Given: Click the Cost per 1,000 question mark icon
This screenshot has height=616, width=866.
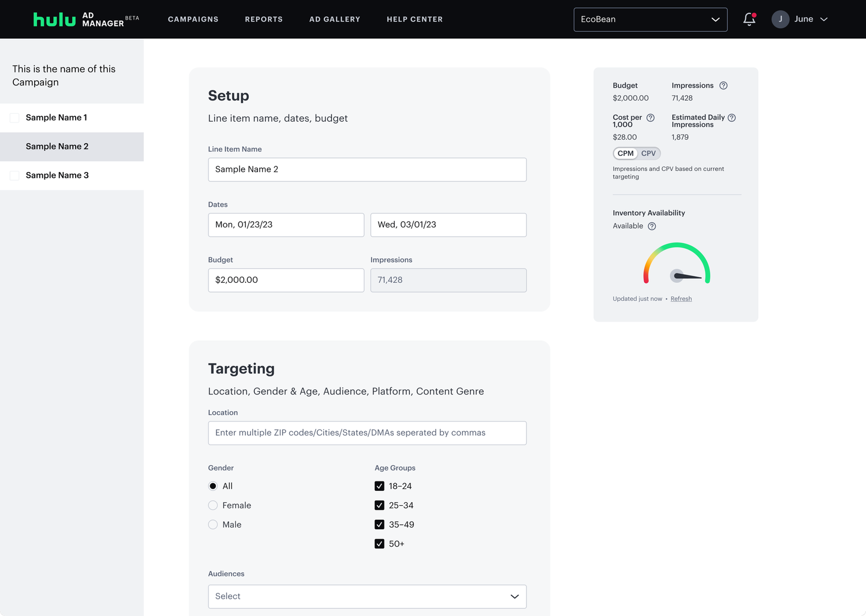Looking at the screenshot, I should 651,117.
